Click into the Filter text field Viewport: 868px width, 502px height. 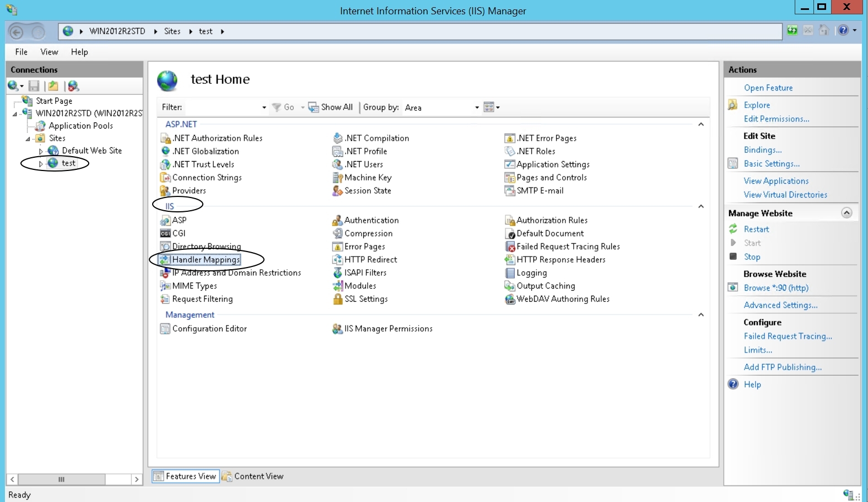[x=222, y=108]
